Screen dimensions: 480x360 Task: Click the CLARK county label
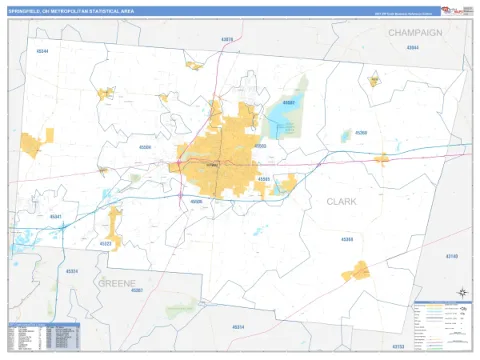pyautogui.click(x=341, y=201)
